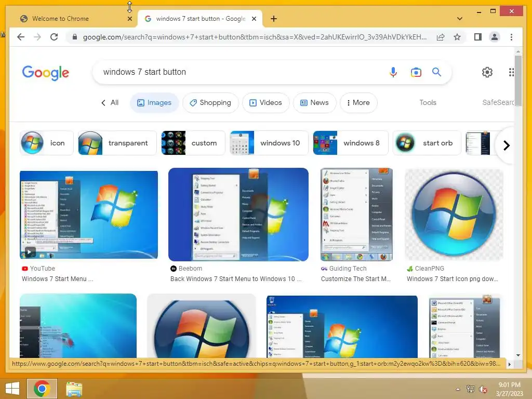The width and height of the screenshot is (532, 399).
Task: Click the padlock site info icon
Action: pos(75,37)
